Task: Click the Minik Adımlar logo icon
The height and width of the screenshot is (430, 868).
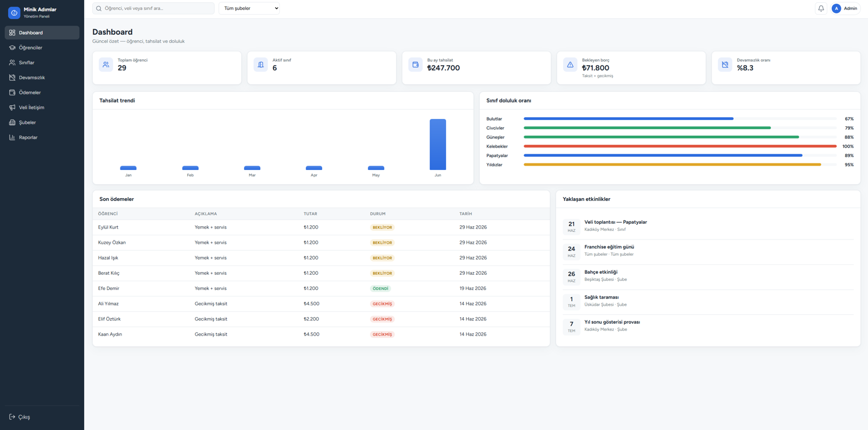Action: (x=14, y=12)
